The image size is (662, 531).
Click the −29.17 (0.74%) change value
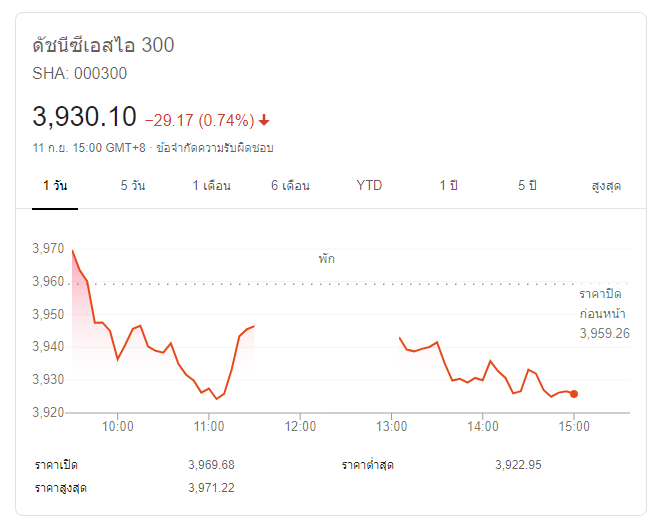click(199, 121)
